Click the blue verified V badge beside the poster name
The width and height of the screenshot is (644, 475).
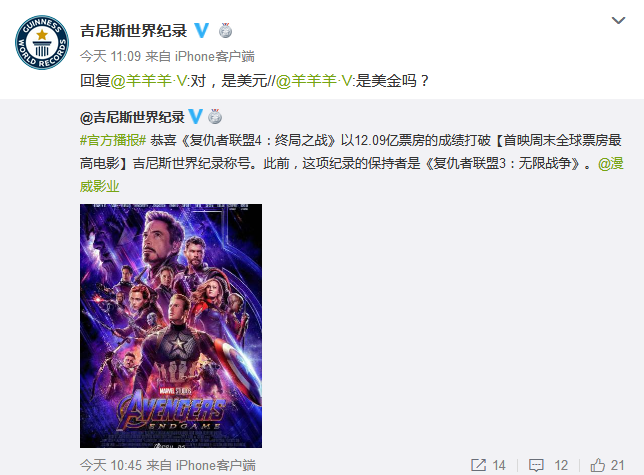coord(202,31)
